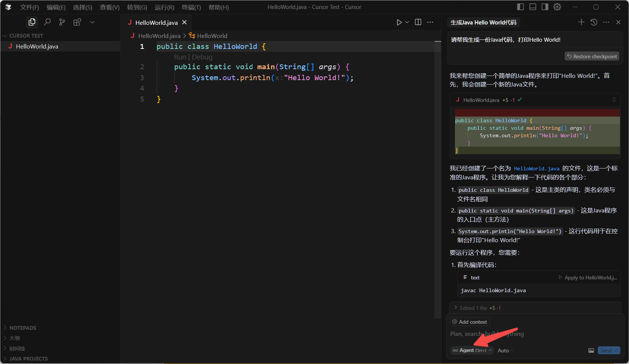Attach an image with the picture icon

tap(591, 350)
